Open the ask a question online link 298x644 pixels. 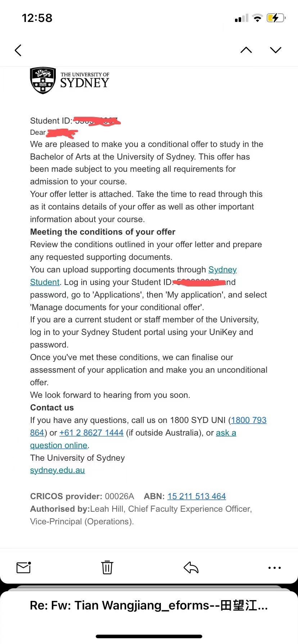point(59,445)
